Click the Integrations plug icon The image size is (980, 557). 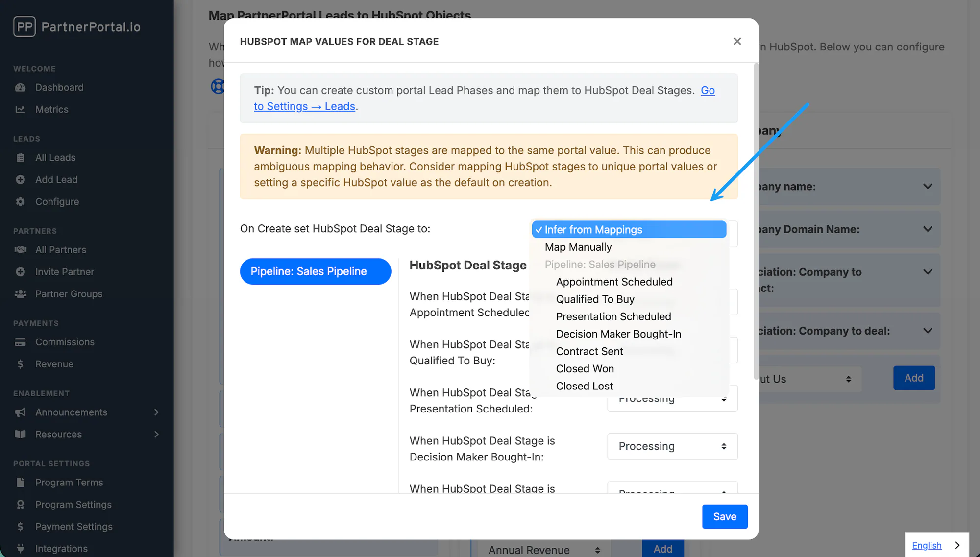click(x=20, y=548)
